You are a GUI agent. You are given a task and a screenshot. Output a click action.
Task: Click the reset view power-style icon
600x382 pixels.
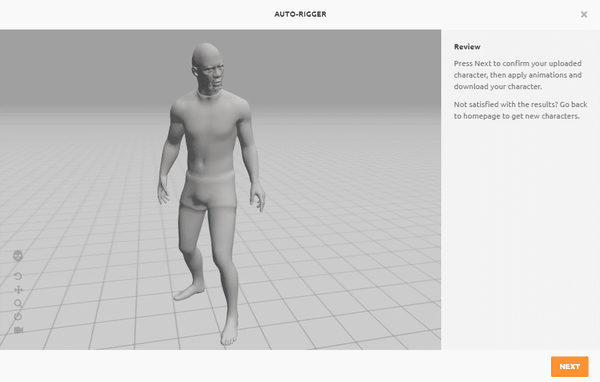(18, 317)
